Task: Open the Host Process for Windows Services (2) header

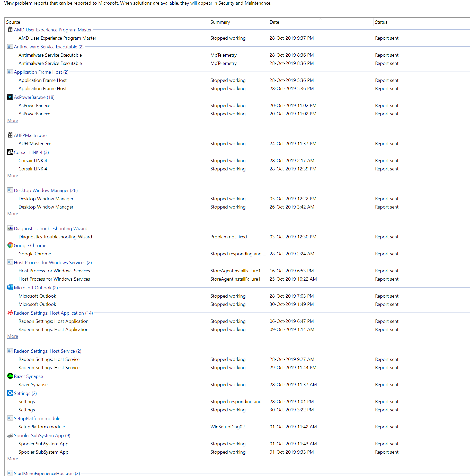Action: pyautogui.click(x=53, y=263)
